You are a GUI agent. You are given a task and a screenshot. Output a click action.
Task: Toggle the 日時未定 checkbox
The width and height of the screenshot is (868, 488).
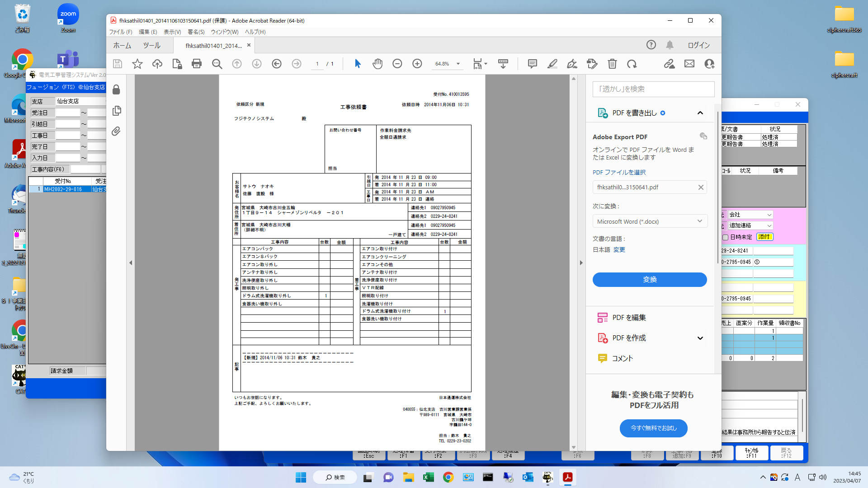(725, 237)
